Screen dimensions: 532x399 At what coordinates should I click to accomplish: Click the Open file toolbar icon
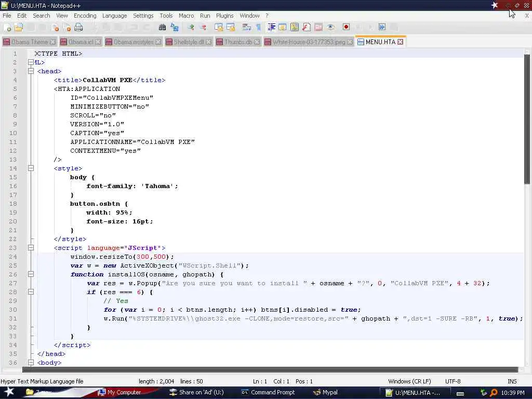click(x=19, y=27)
